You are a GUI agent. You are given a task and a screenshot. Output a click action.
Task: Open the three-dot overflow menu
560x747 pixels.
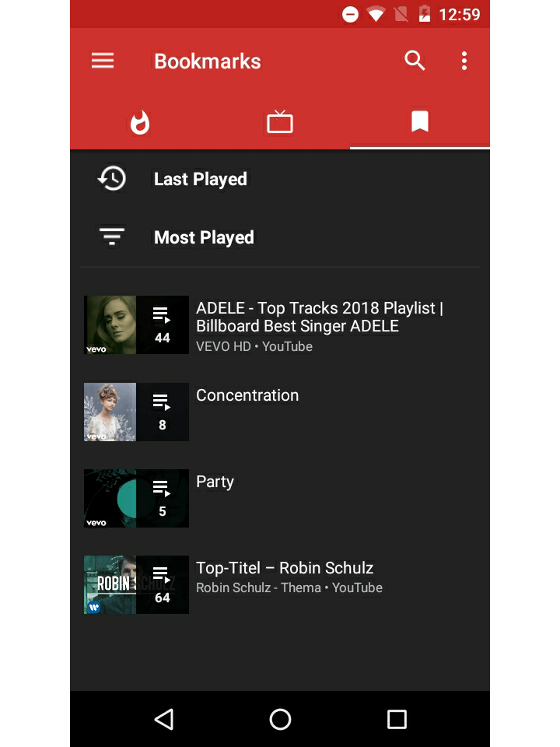(x=464, y=61)
